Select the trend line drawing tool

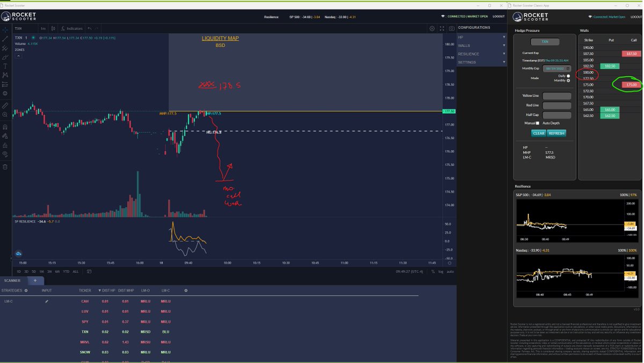coord(5,39)
